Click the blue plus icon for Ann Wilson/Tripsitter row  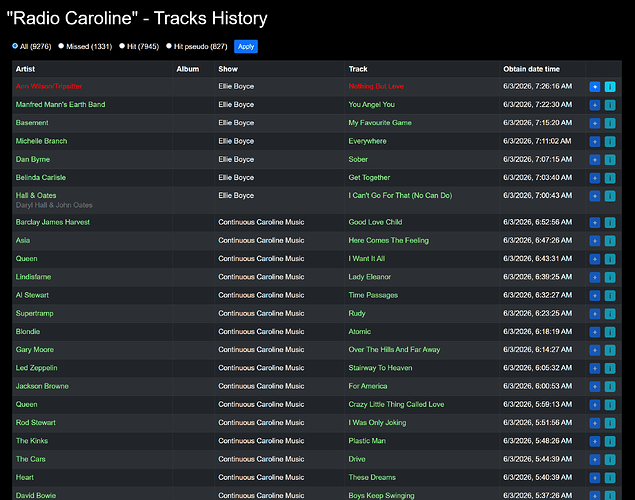tap(595, 87)
